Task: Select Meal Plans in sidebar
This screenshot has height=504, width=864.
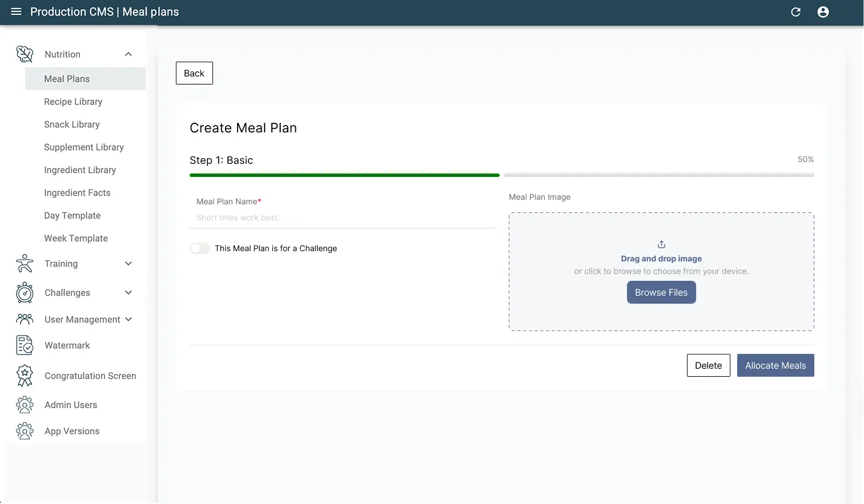Action: pos(85,79)
